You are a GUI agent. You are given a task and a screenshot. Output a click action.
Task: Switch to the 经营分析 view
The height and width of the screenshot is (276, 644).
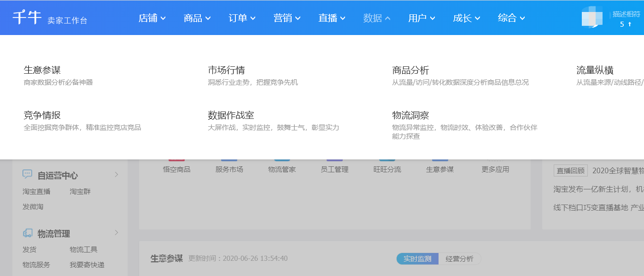coord(460,259)
